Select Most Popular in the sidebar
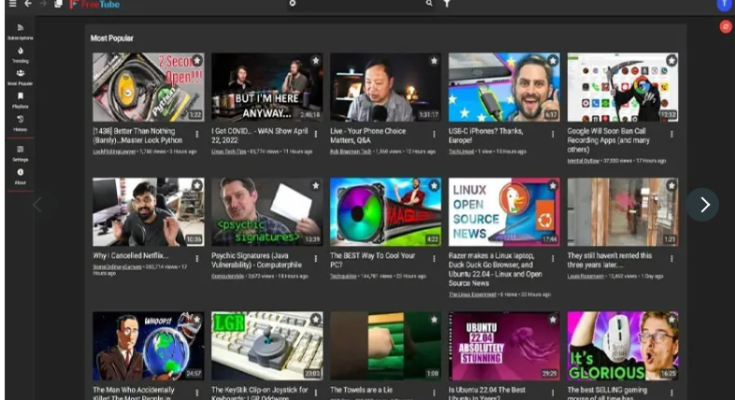This screenshot has width=735, height=400. point(19,77)
